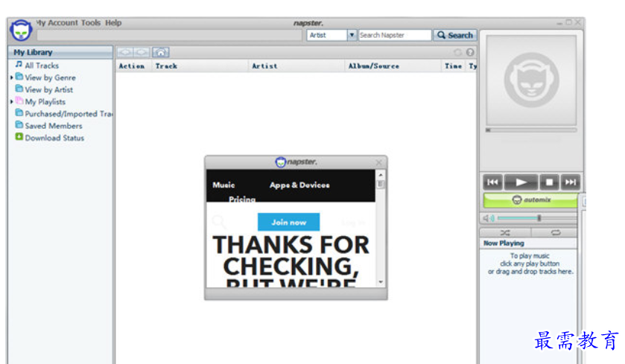Select View by Genre folder
Image resolution: width=625 pixels, height=364 pixels.
pos(50,77)
